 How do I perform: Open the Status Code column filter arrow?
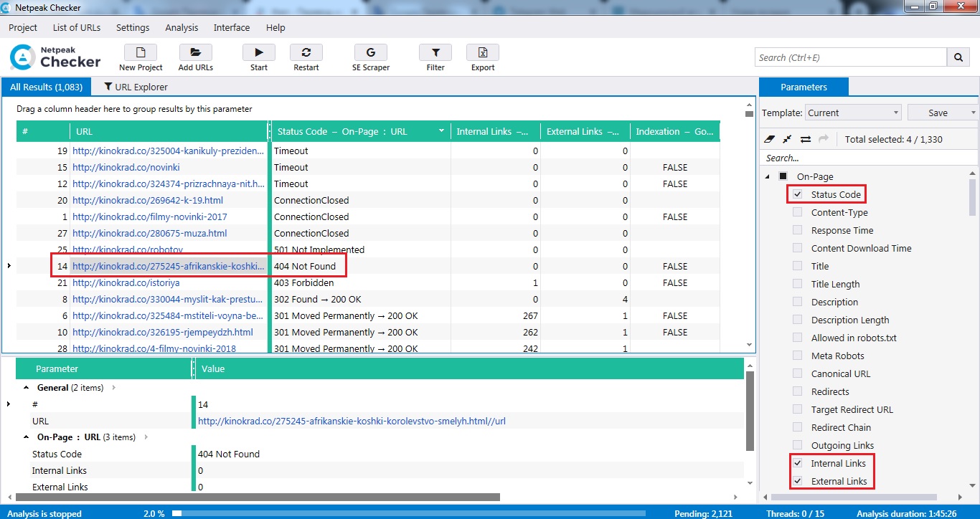click(x=441, y=131)
